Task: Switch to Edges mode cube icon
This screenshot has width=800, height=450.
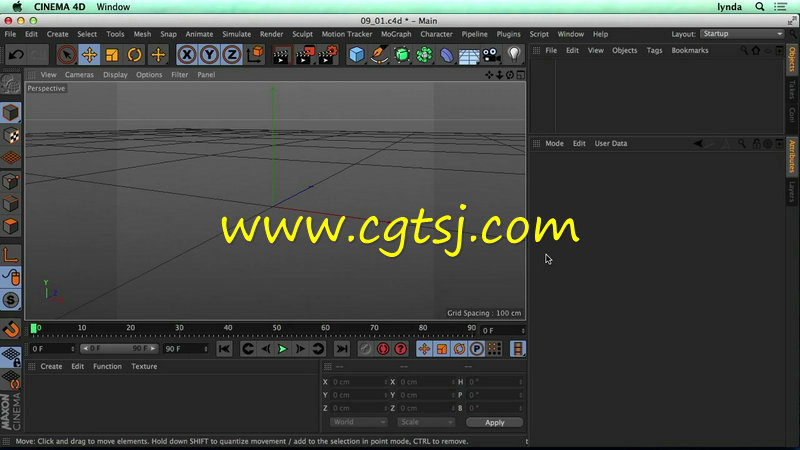Action: [x=11, y=204]
